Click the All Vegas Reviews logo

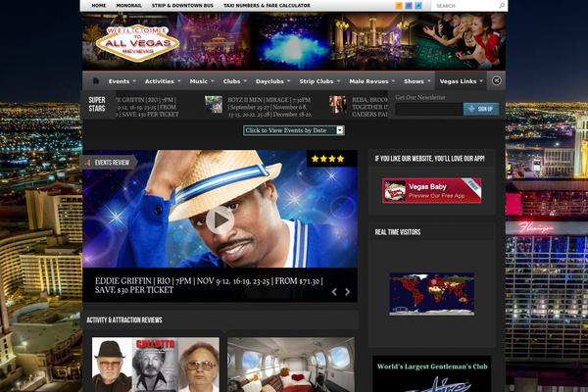click(x=137, y=42)
